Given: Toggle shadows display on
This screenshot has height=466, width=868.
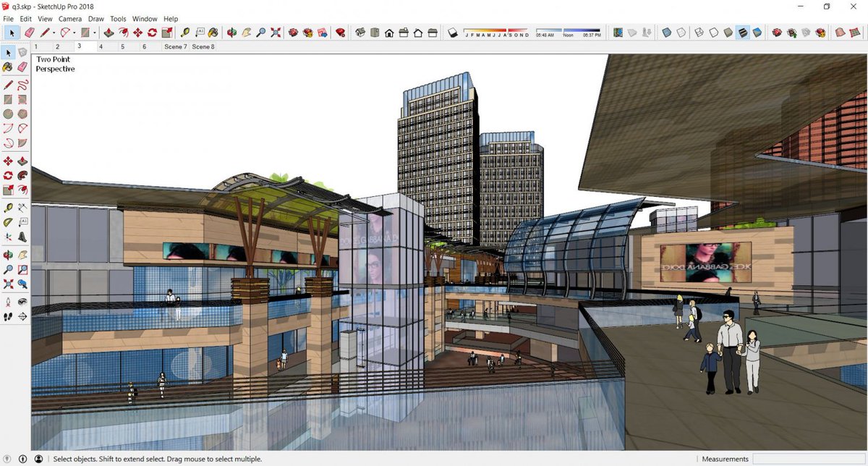Looking at the screenshot, I should coord(453,33).
